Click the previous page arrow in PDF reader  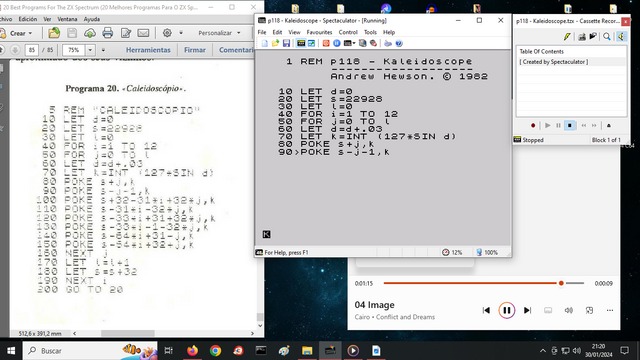click(1, 50)
